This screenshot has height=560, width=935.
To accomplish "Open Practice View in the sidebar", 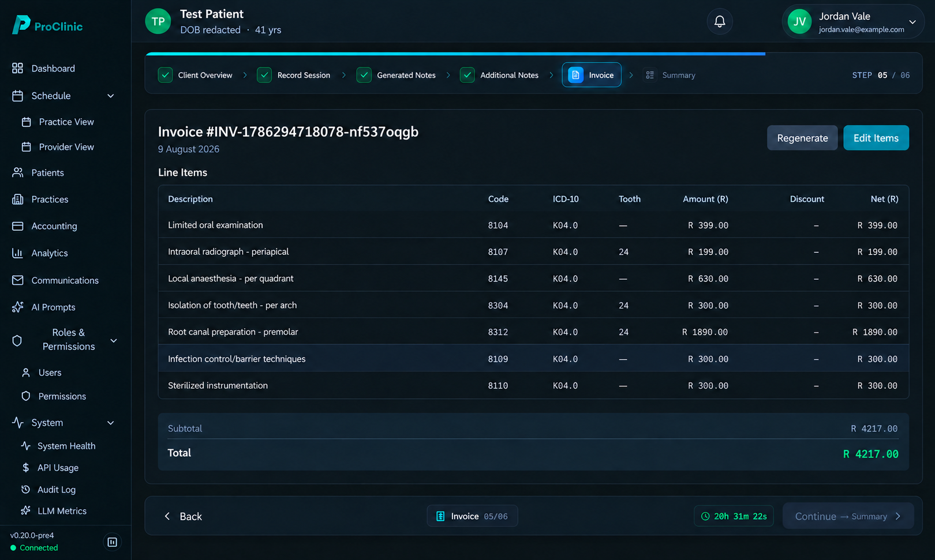I will 58,122.
